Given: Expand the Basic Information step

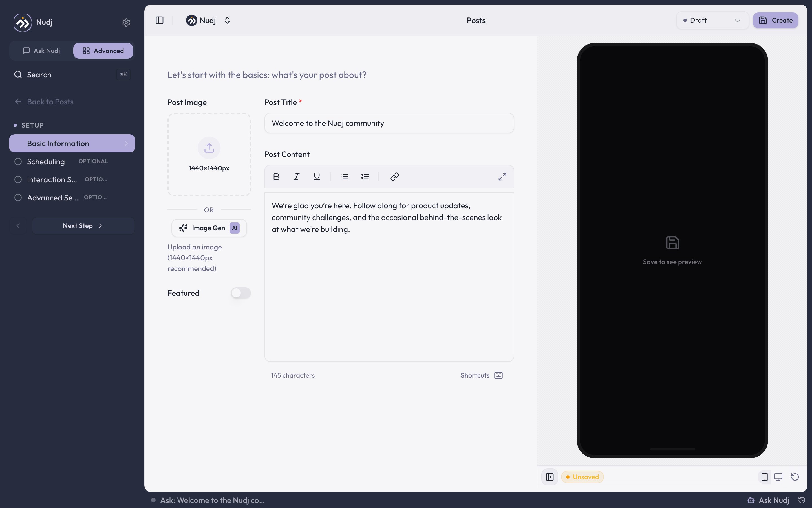Looking at the screenshot, I should [72, 143].
